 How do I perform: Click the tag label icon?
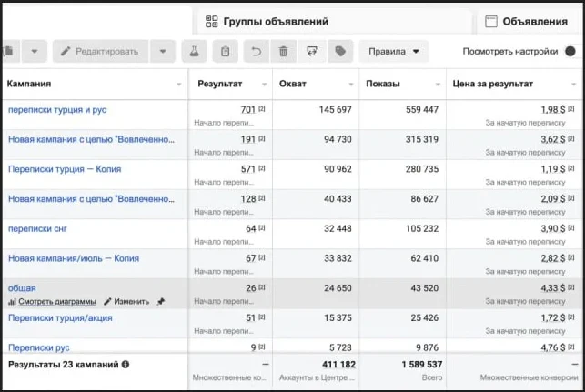pyautogui.click(x=340, y=51)
